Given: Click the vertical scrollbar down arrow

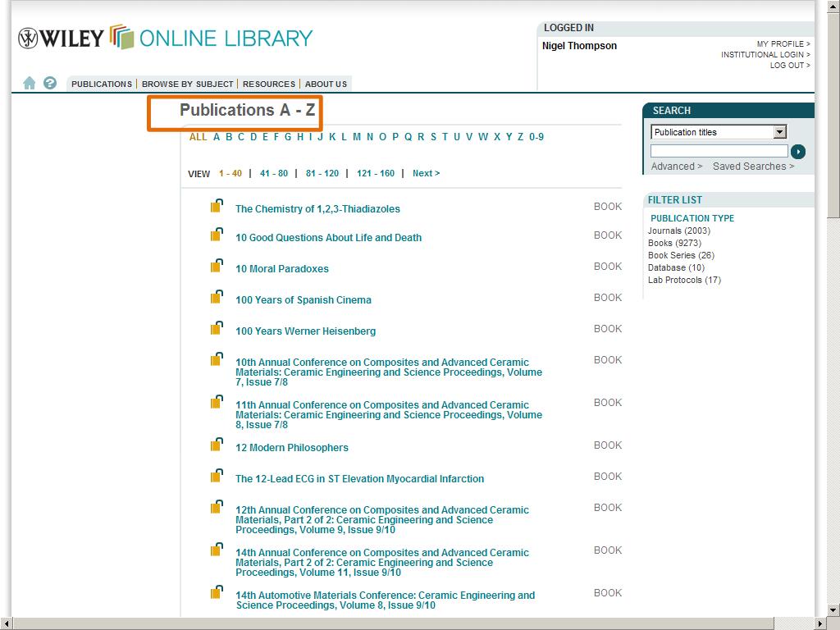Looking at the screenshot, I should click(x=833, y=610).
